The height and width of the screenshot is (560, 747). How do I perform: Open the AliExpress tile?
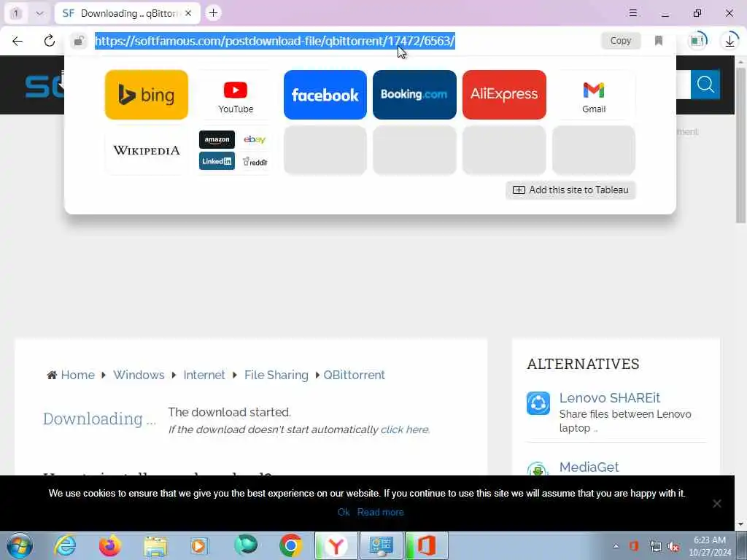(x=504, y=95)
